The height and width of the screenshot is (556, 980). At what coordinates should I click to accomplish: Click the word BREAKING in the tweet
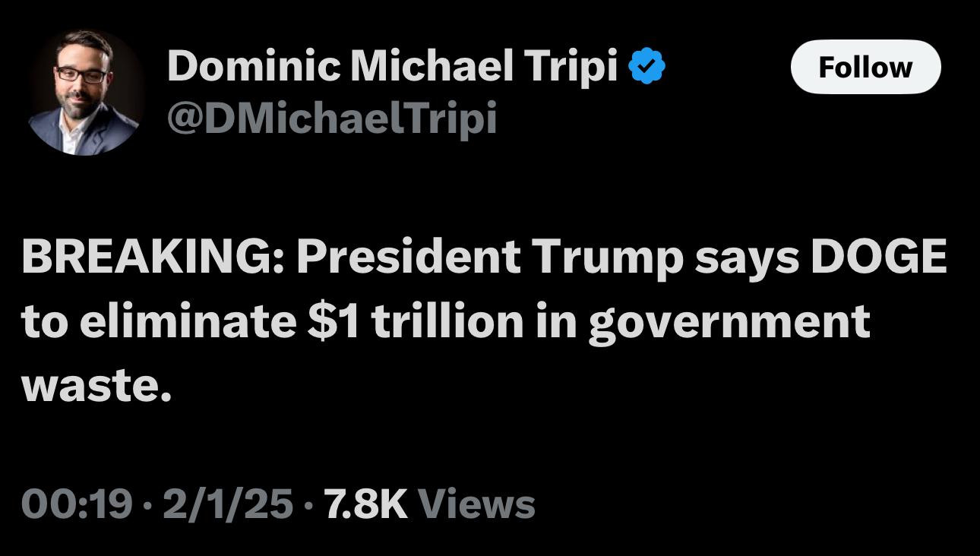[150, 257]
